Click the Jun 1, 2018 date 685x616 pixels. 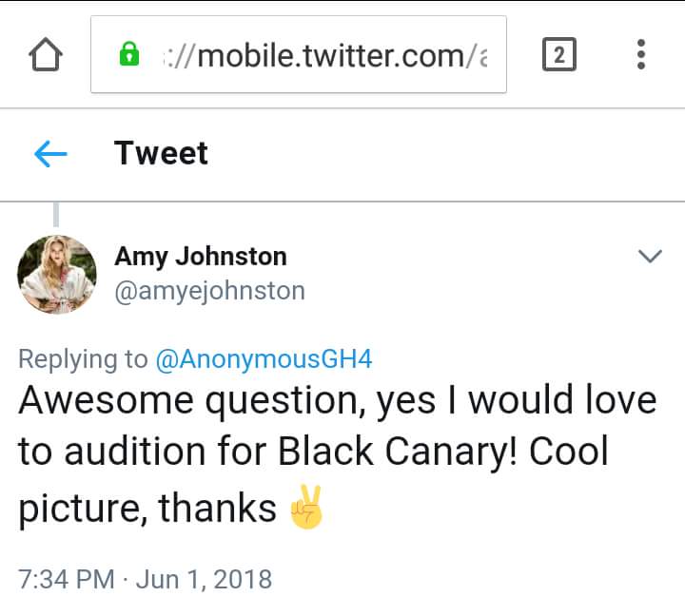pyautogui.click(x=204, y=578)
